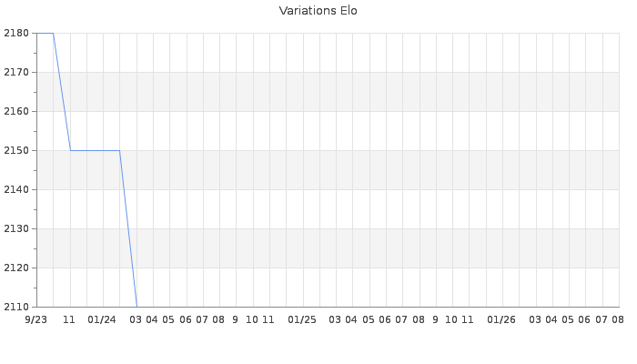This screenshot has height=364, width=637.
Task: Select the 2140 y-axis label
Action: point(16,189)
